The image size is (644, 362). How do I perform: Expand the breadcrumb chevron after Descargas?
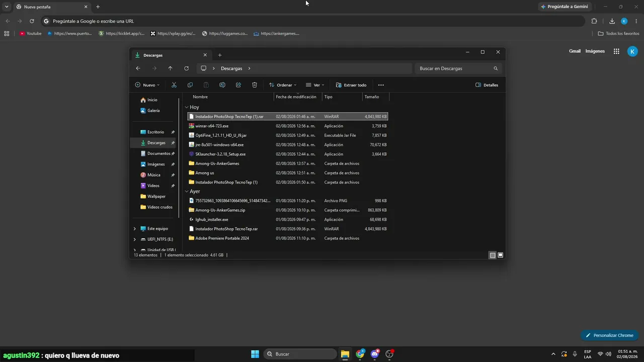click(x=249, y=68)
